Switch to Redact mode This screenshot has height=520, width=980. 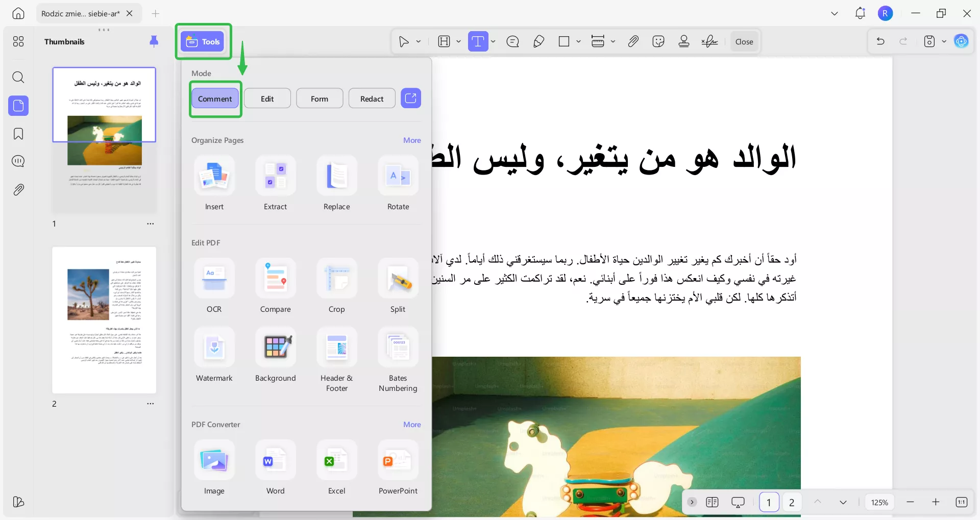point(372,98)
